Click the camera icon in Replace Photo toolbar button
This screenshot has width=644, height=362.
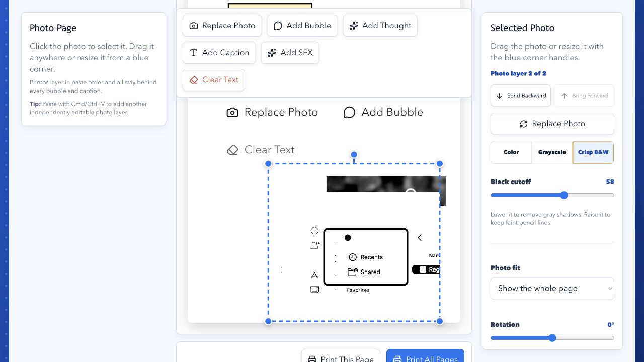point(193,26)
